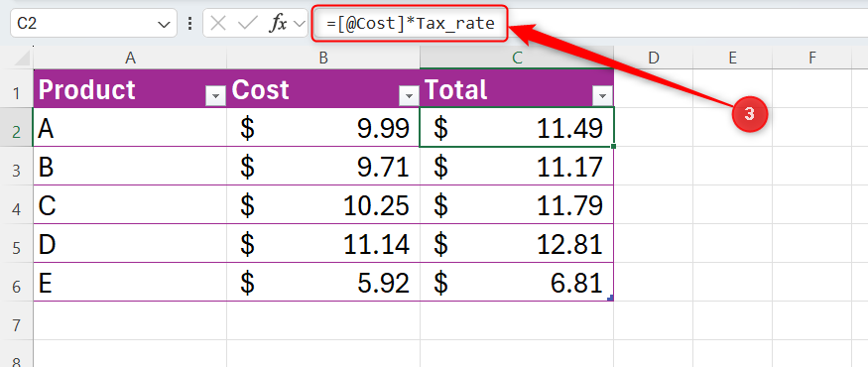Select the total cell 11.49

pos(517,127)
